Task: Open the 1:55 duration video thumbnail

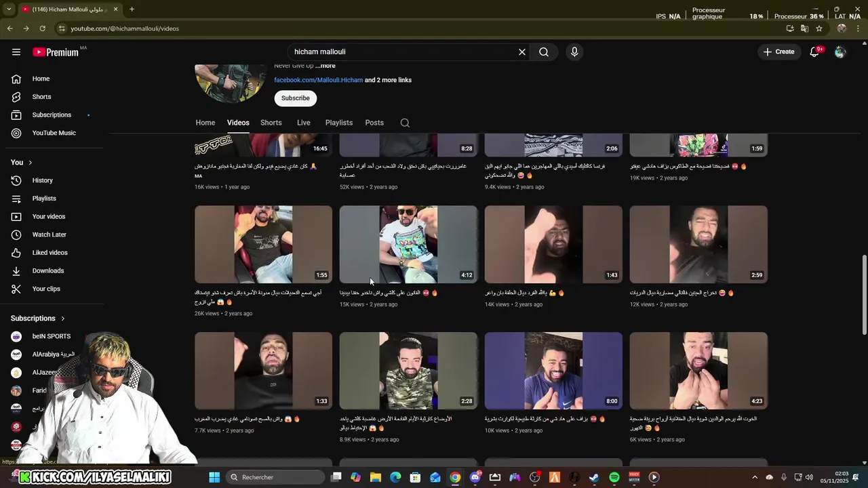Action: click(263, 245)
